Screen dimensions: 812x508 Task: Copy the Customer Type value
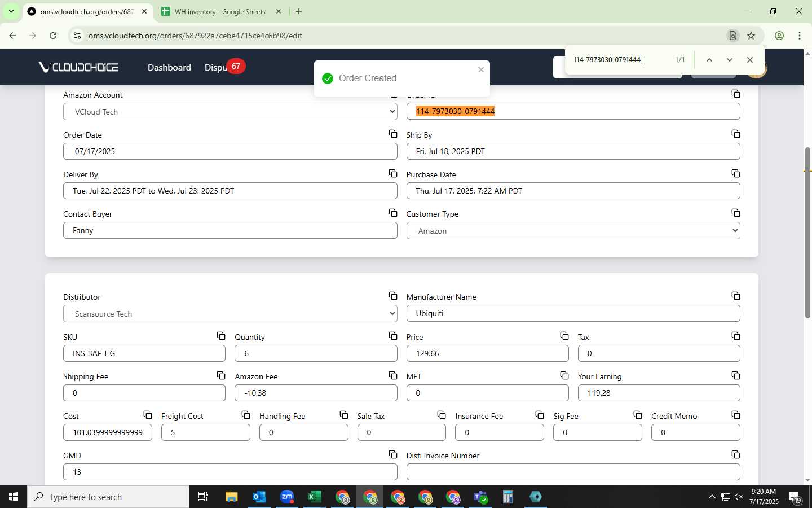(735, 213)
